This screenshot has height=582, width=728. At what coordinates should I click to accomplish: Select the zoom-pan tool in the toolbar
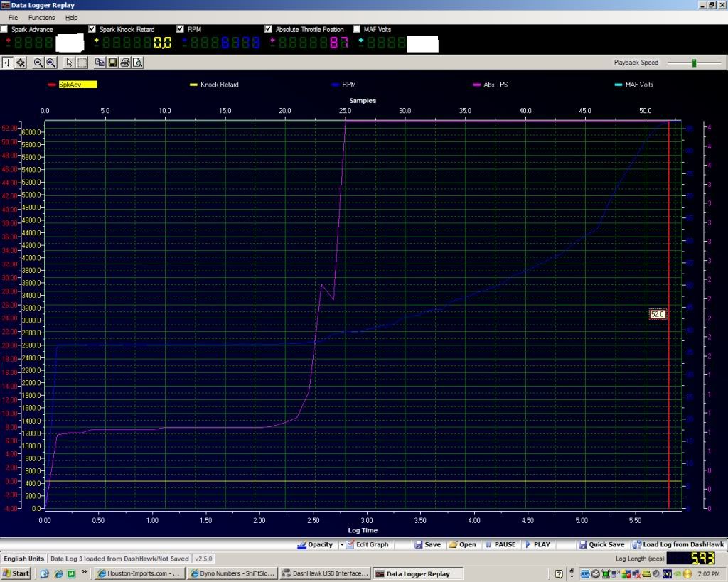pyautogui.click(x=21, y=63)
